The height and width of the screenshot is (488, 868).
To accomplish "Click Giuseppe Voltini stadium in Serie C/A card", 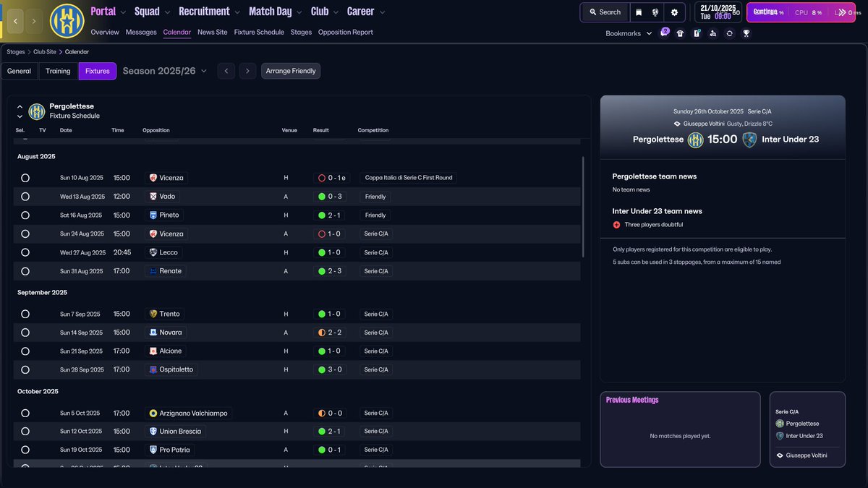I will coord(806,455).
